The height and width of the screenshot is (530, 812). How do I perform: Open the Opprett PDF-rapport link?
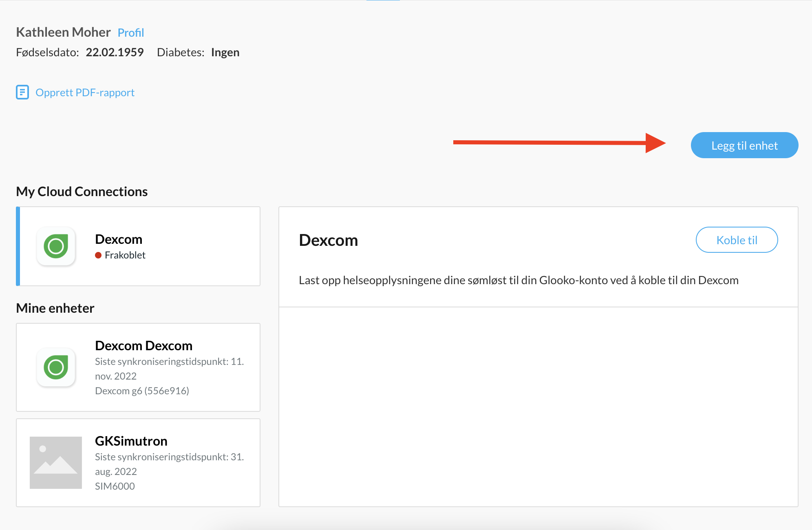85,93
